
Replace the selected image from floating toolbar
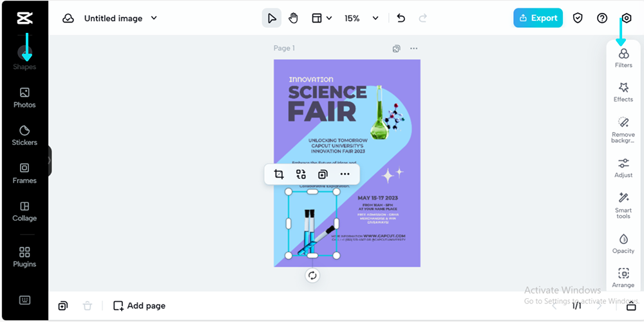(x=301, y=174)
